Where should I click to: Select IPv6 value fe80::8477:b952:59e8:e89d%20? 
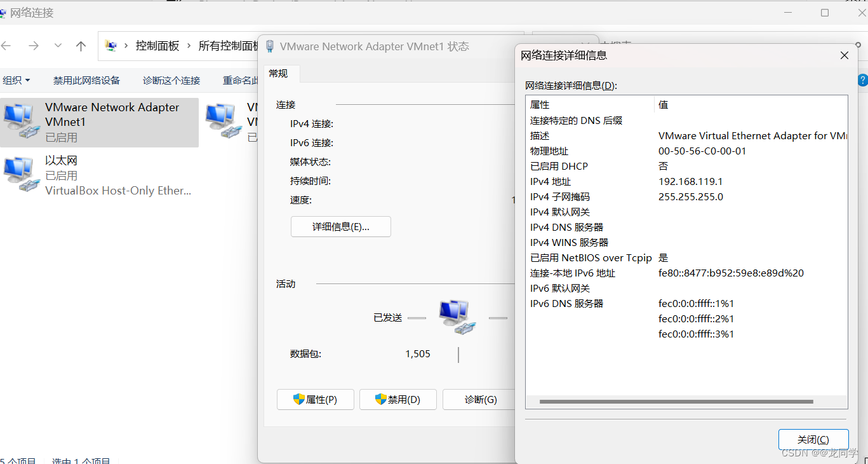pyautogui.click(x=731, y=273)
